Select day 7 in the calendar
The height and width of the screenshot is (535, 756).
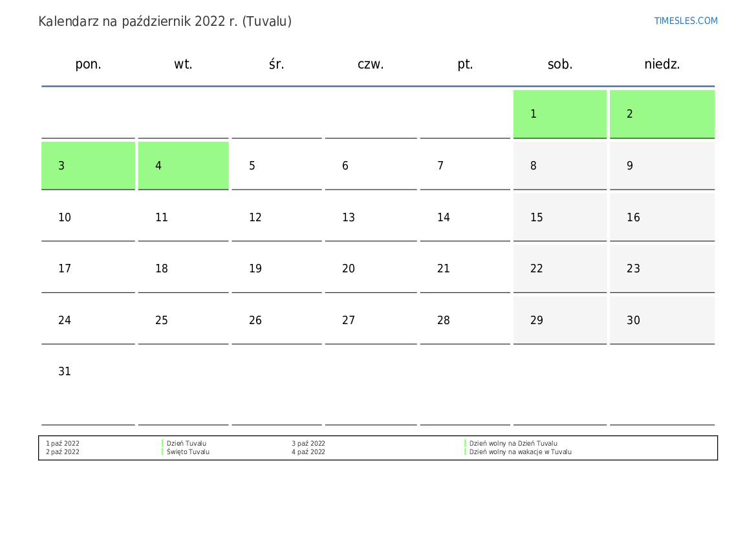465,166
